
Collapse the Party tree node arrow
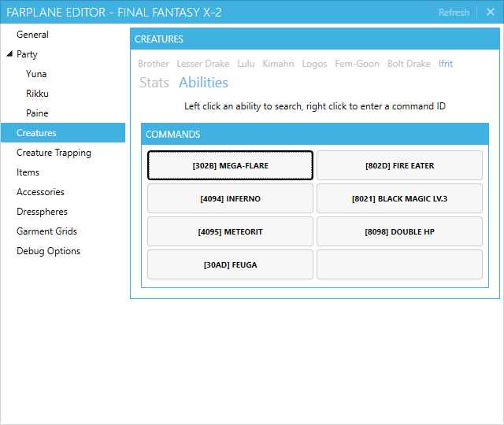(9, 54)
